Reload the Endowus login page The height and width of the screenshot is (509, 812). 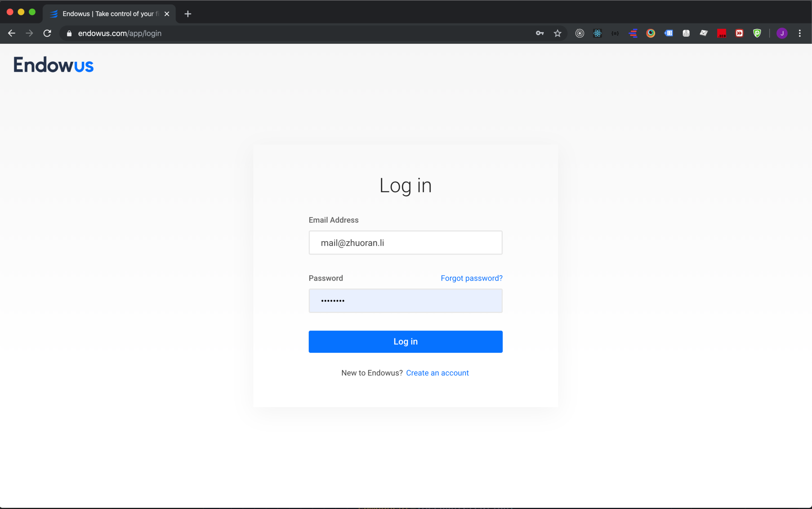pyautogui.click(x=47, y=34)
